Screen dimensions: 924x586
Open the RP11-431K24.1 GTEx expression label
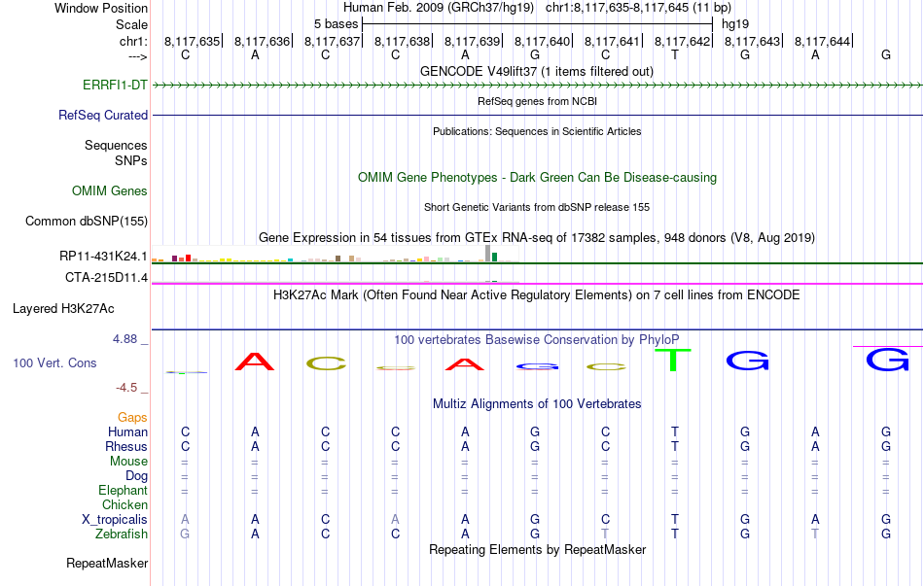(x=103, y=256)
